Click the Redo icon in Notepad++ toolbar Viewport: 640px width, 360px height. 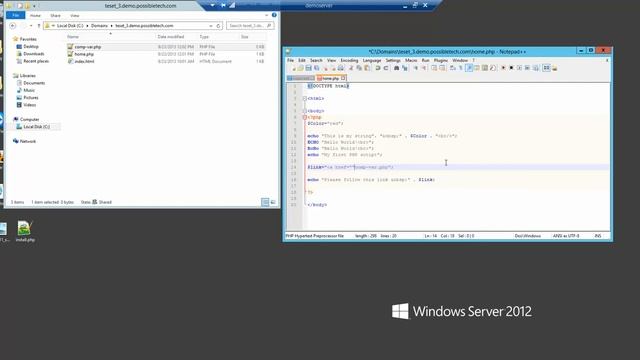pos(386,68)
